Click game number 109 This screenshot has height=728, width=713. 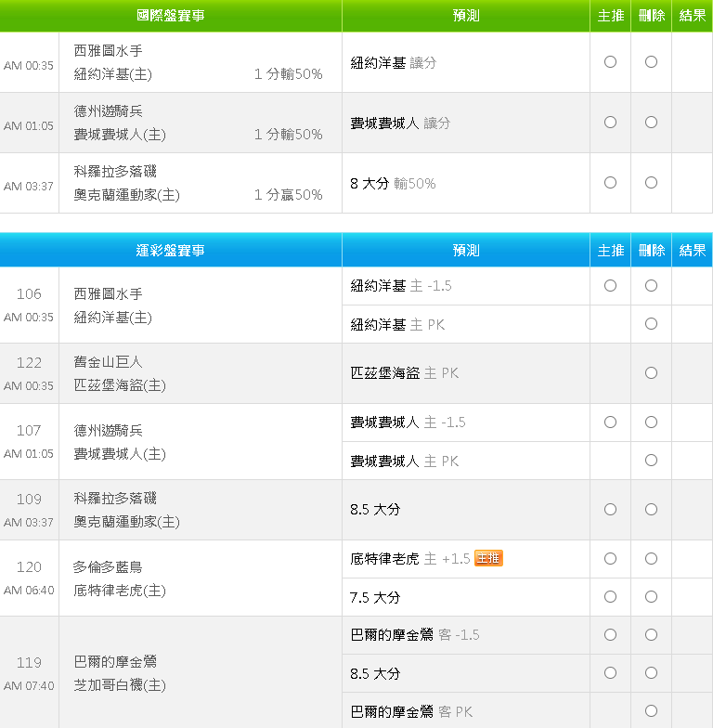(29, 500)
